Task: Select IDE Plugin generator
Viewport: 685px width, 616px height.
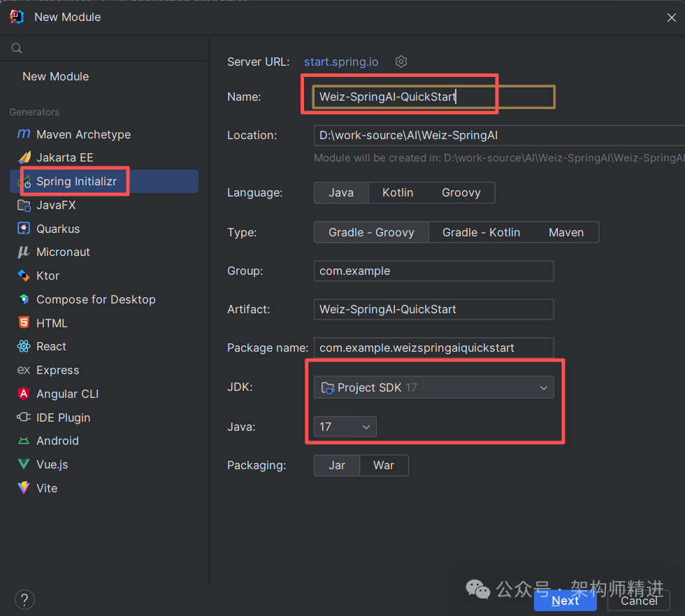Action: (104, 417)
